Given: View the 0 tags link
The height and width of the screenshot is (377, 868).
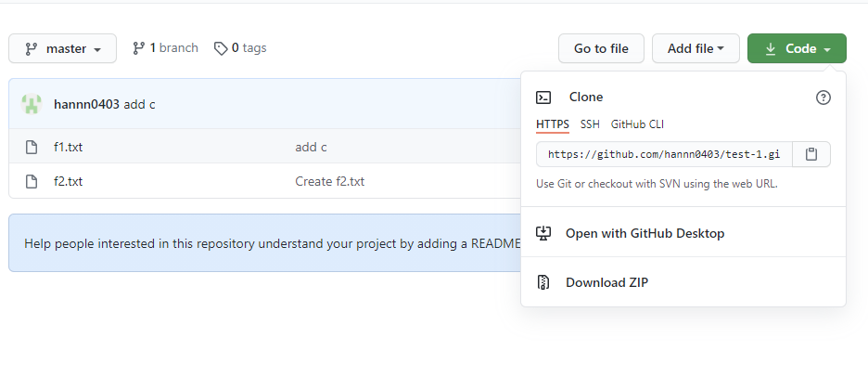Looking at the screenshot, I should [240, 48].
